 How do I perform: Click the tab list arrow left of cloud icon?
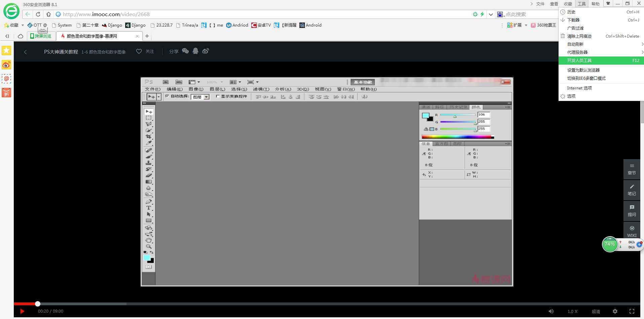click(7, 36)
